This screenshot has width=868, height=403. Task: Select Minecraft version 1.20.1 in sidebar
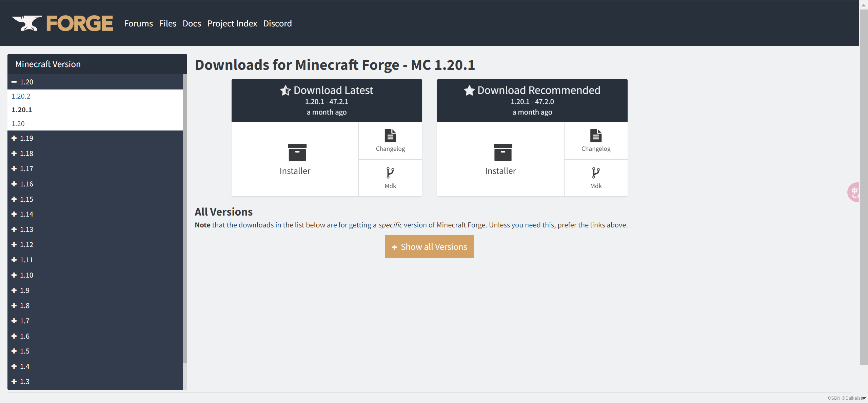[x=22, y=110]
